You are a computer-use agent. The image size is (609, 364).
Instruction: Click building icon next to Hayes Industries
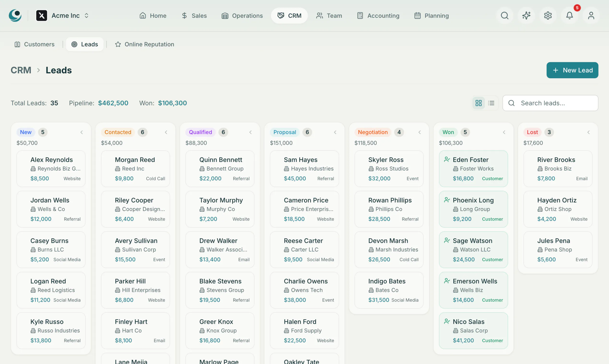287,169
